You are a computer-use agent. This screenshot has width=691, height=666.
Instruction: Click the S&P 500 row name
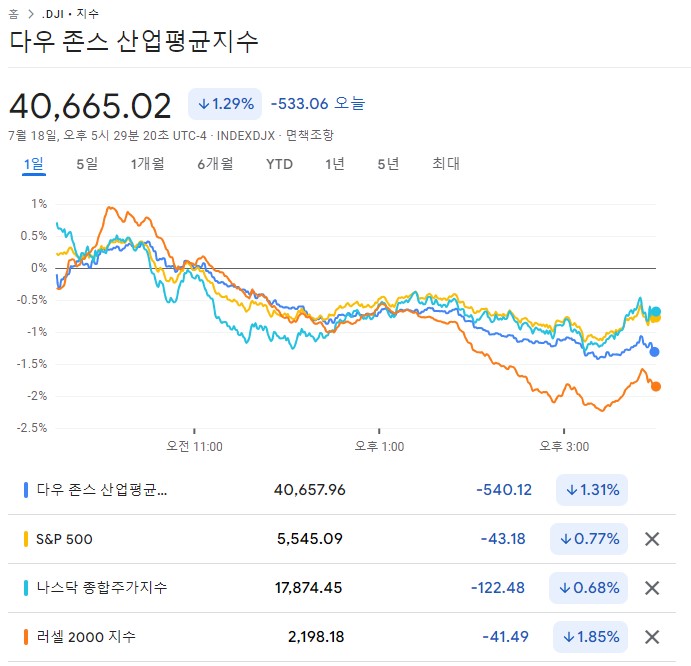(64, 539)
